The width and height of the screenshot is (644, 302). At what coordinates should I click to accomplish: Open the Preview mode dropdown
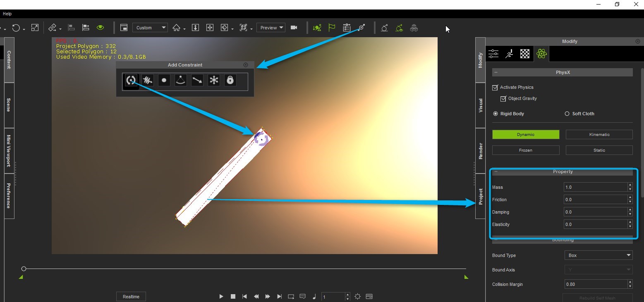tap(271, 28)
